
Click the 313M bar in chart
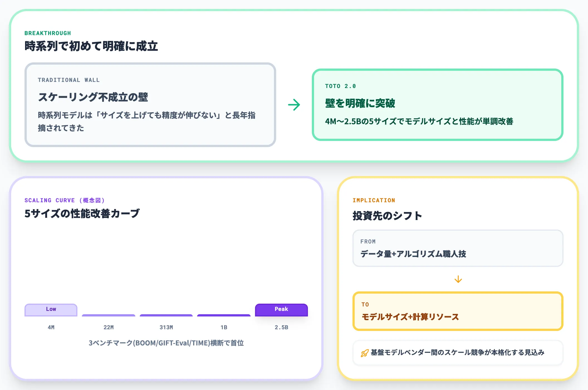tap(166, 315)
